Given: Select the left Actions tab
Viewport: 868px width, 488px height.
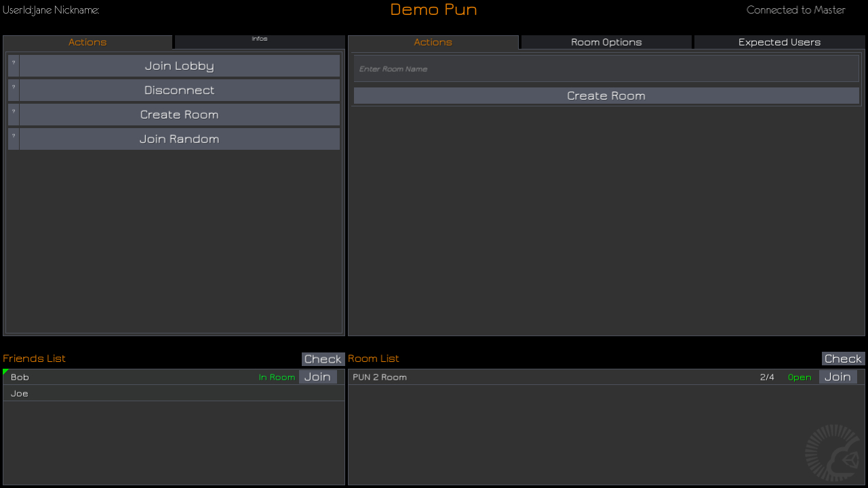Looking at the screenshot, I should (x=87, y=42).
